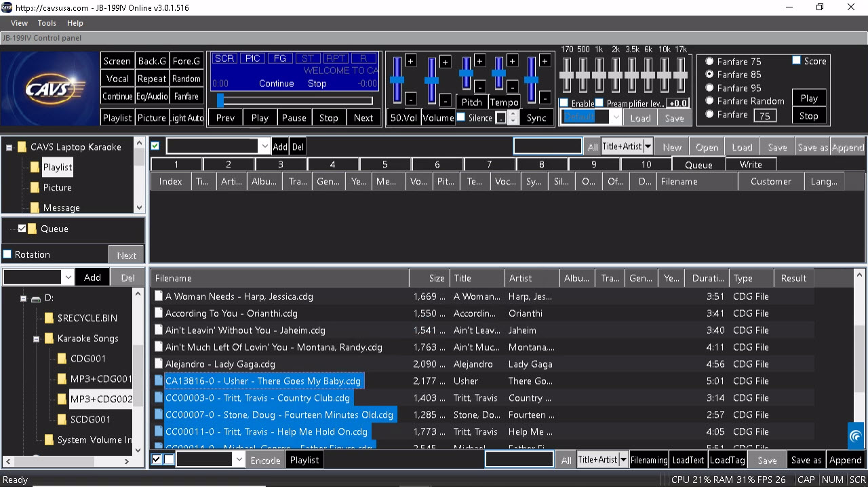Viewport: 868px width, 487px height.
Task: Click the System Volume folder icon
Action: (49, 440)
